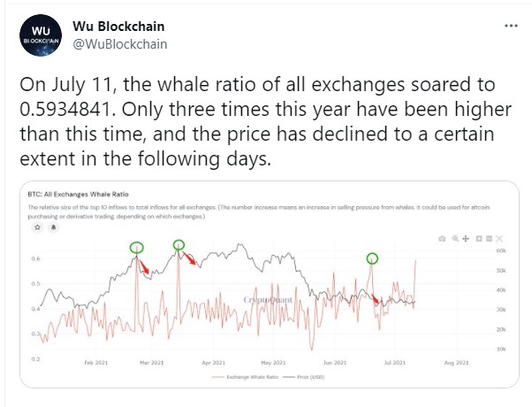Star the whale ratio chart as favorite
Screen dimensions: 532x407
[38, 227]
